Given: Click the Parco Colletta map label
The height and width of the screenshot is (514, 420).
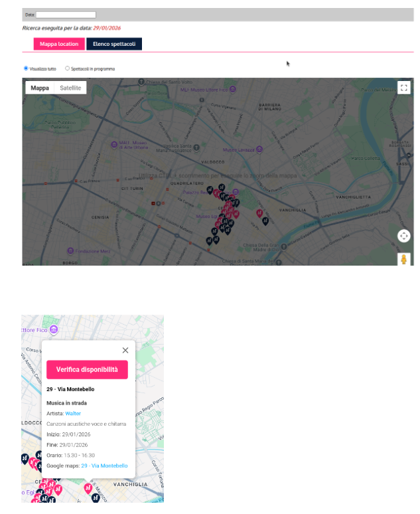Looking at the screenshot, I should click(366, 158).
